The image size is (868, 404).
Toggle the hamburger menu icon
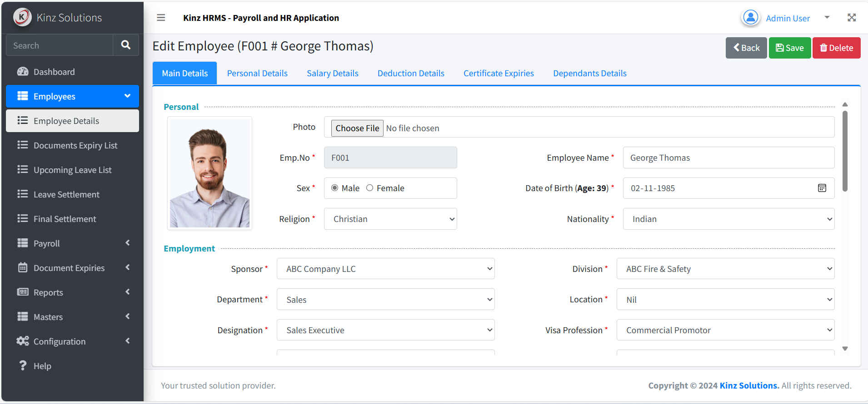pyautogui.click(x=161, y=18)
